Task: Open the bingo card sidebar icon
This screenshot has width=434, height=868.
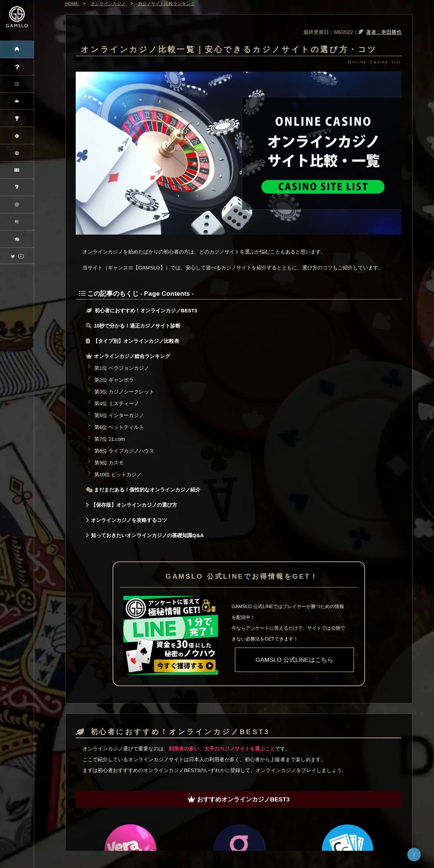Action: [x=17, y=170]
